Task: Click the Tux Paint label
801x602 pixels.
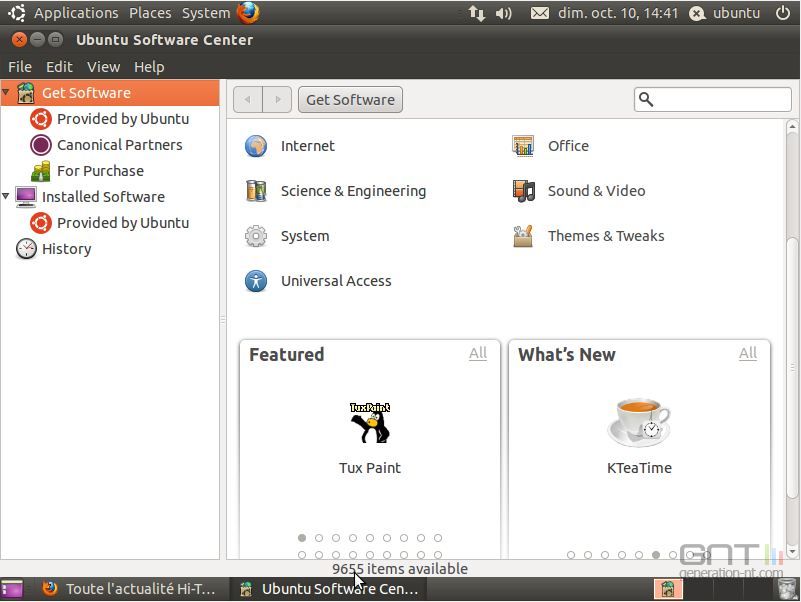Action: pyautogui.click(x=370, y=468)
